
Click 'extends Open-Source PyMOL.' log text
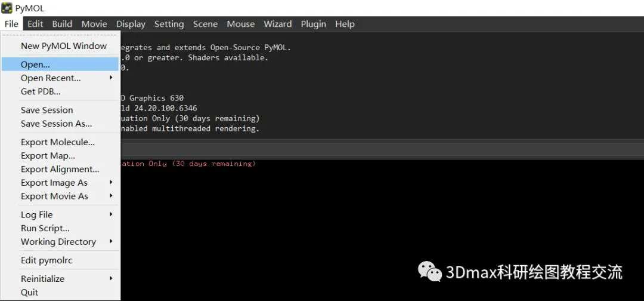click(x=233, y=48)
